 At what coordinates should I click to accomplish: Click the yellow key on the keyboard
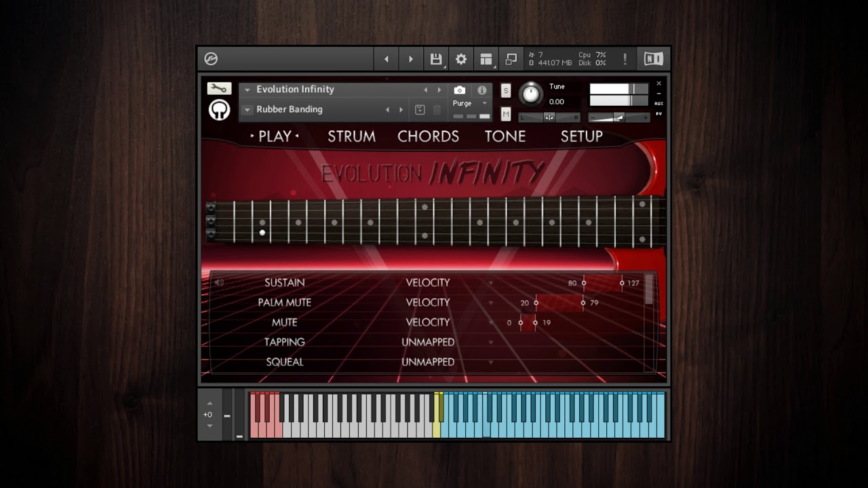point(437,415)
